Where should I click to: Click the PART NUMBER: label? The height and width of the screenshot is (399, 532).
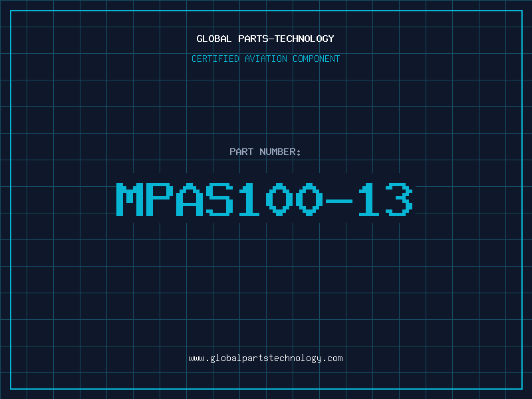pyautogui.click(x=265, y=152)
